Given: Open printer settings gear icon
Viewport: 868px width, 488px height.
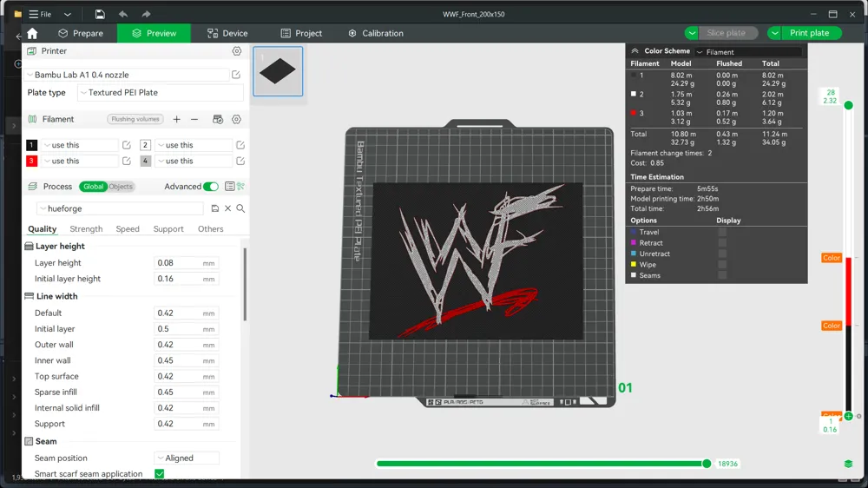Looking at the screenshot, I should pyautogui.click(x=236, y=51).
